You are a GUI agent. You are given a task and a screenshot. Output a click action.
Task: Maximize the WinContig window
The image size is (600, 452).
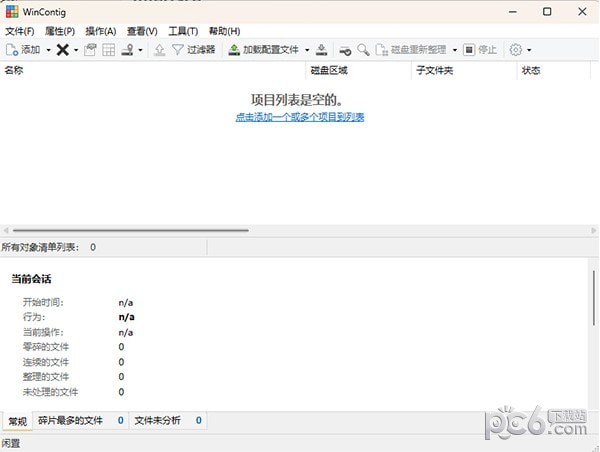point(547,12)
